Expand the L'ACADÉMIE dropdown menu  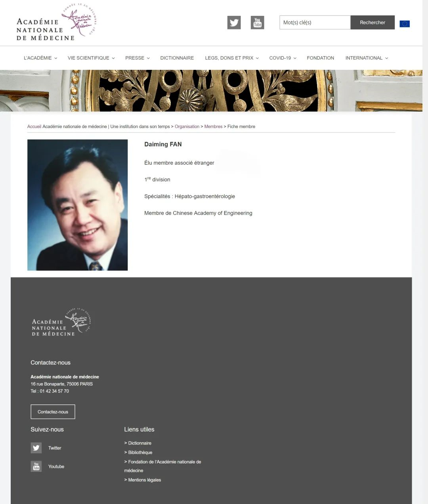pos(40,58)
